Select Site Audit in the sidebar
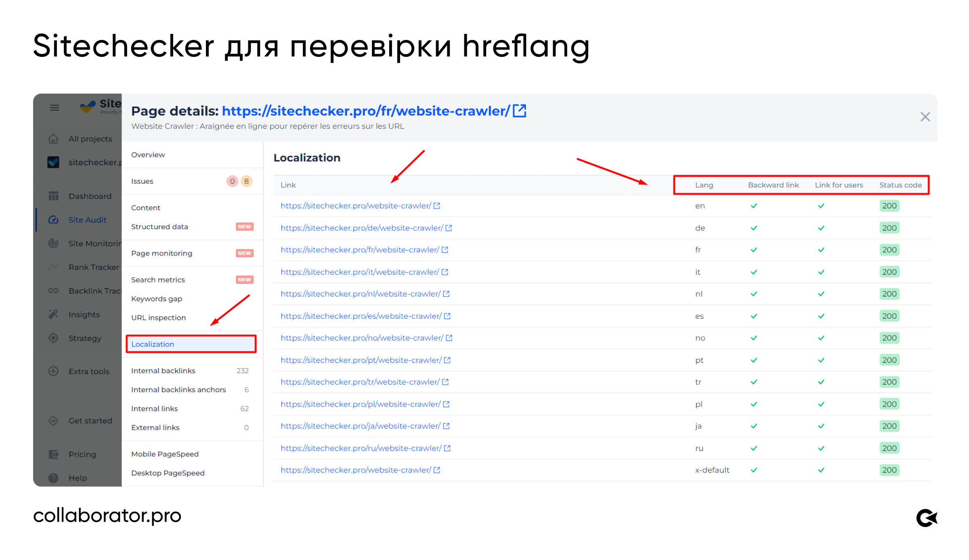The height and width of the screenshot is (560, 969). [x=87, y=219]
